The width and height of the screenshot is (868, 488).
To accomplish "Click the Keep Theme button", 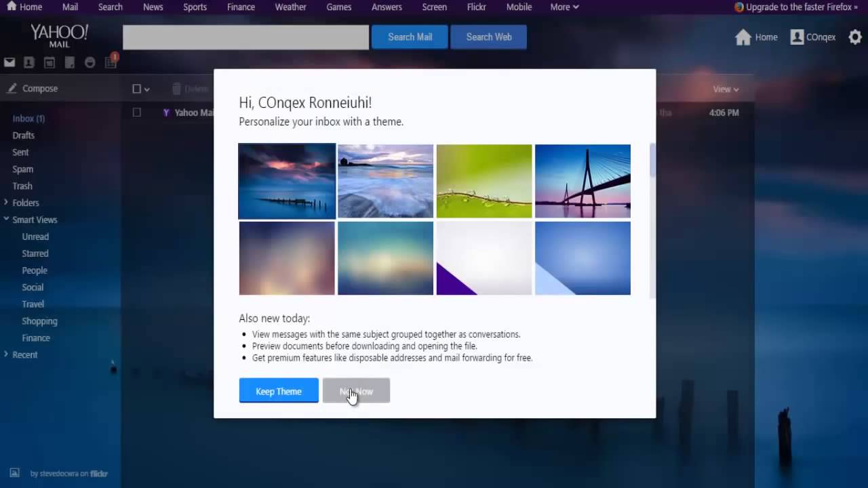I will (x=279, y=391).
